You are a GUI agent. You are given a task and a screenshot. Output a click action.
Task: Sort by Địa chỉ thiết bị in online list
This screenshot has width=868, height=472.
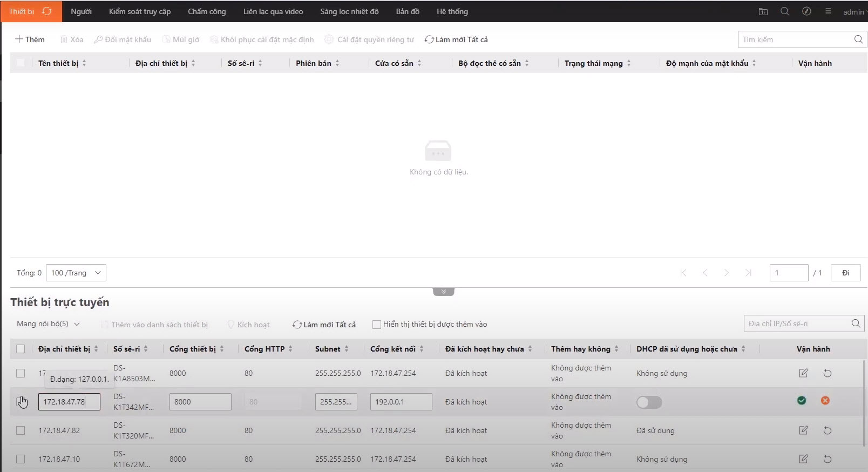pyautogui.click(x=96, y=349)
